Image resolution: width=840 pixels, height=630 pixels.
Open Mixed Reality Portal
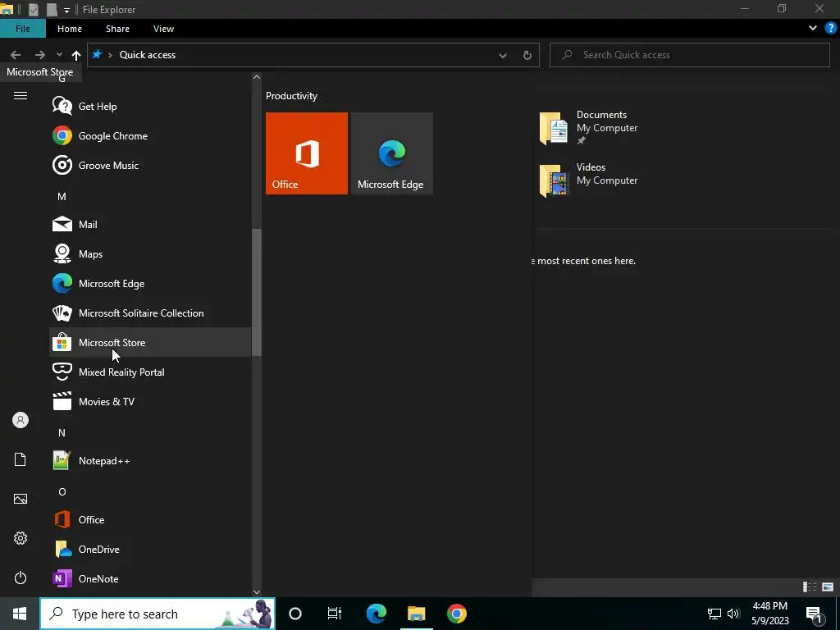pyautogui.click(x=150, y=372)
